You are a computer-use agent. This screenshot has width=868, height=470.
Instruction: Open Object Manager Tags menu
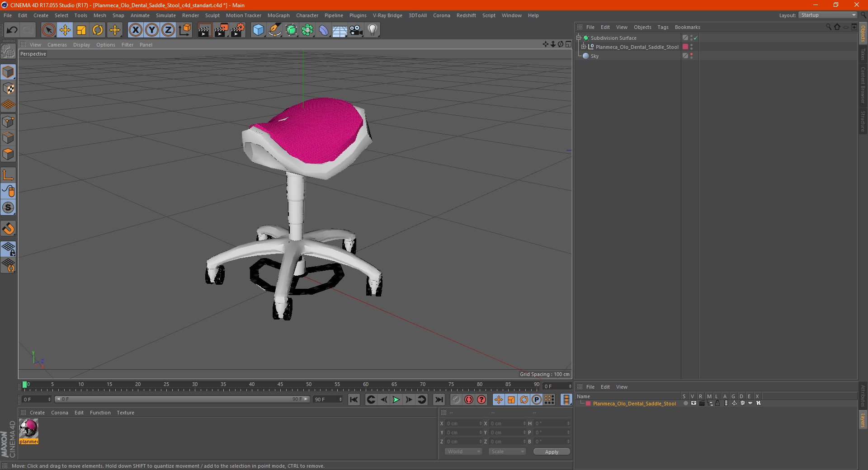tap(663, 27)
